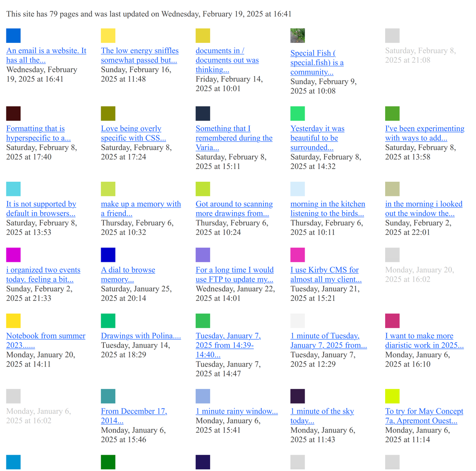This screenshot has height=471, width=476.
Task: Click the olive swatch above "Love being overly"
Action: coord(108,113)
